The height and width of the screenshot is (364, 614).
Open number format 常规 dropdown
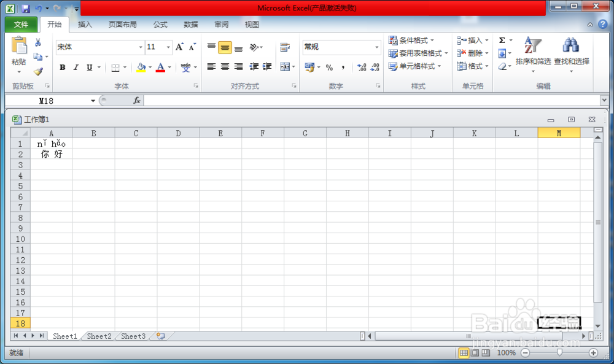(377, 47)
